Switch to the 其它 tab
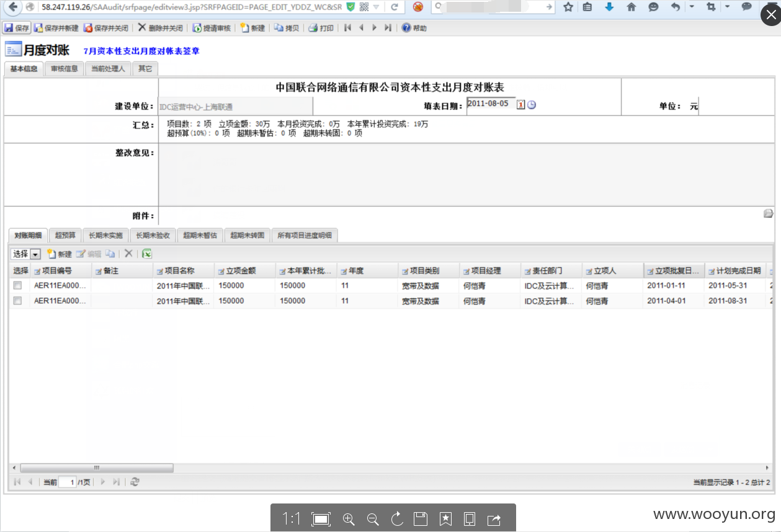 click(145, 69)
